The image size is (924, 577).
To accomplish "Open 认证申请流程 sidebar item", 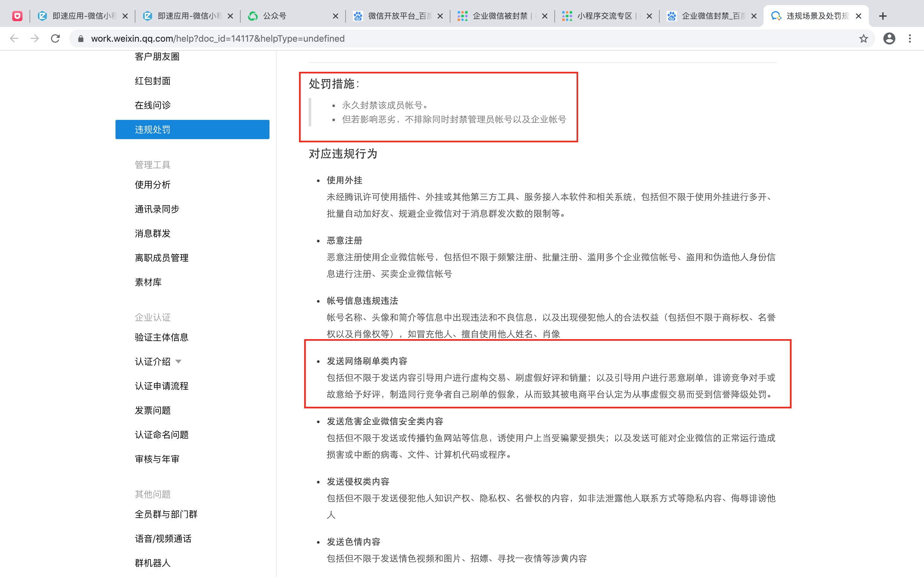I will point(161,386).
